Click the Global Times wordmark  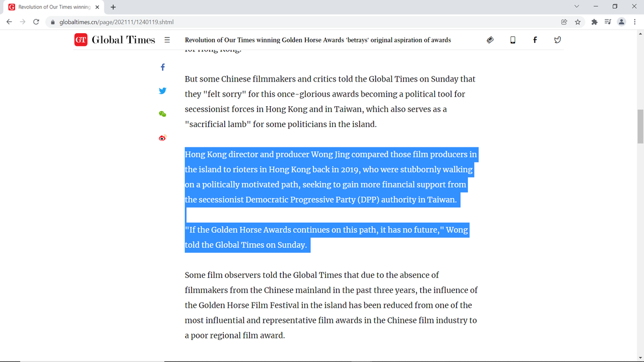pos(123,40)
